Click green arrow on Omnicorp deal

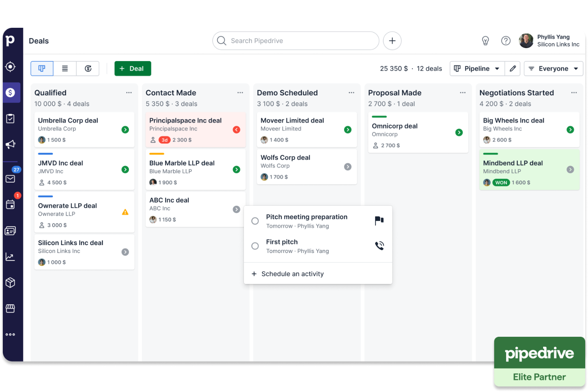(459, 132)
